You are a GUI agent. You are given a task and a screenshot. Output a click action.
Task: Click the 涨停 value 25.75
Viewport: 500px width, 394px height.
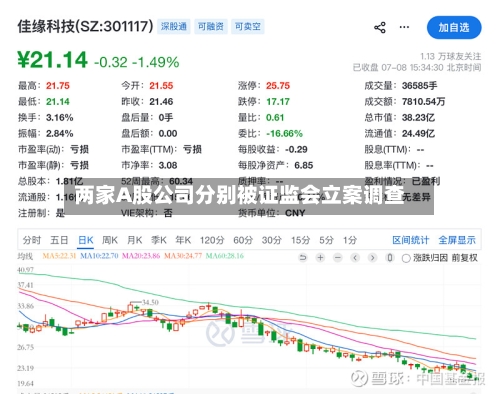pos(278,86)
